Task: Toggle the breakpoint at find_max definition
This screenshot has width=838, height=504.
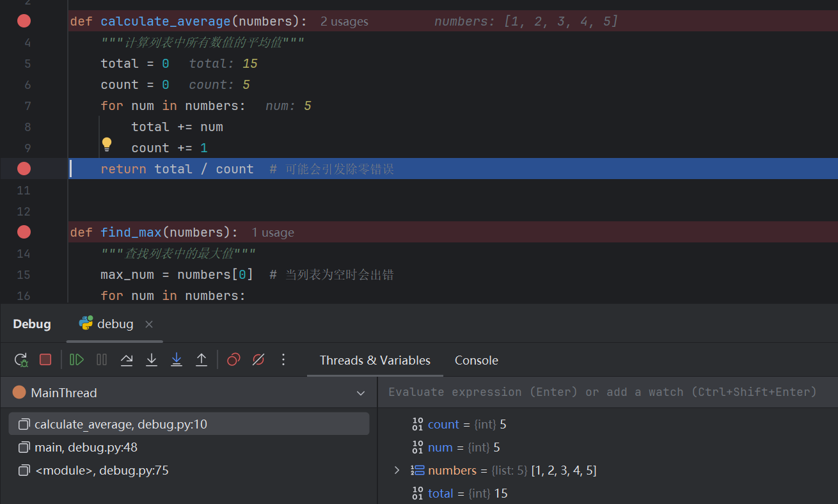Action: (x=24, y=232)
